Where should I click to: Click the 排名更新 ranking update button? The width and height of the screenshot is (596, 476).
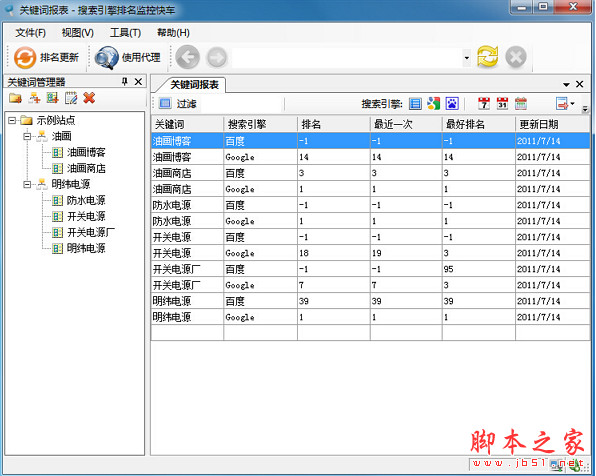46,57
